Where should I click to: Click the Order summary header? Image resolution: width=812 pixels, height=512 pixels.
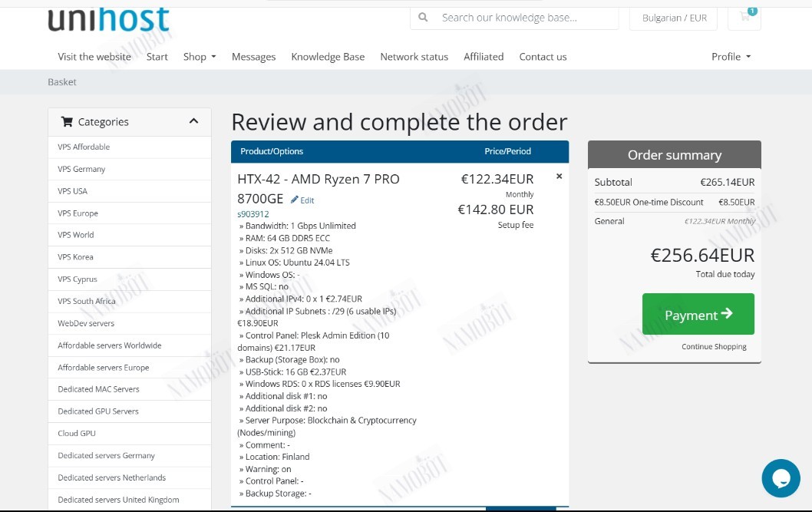click(x=675, y=155)
